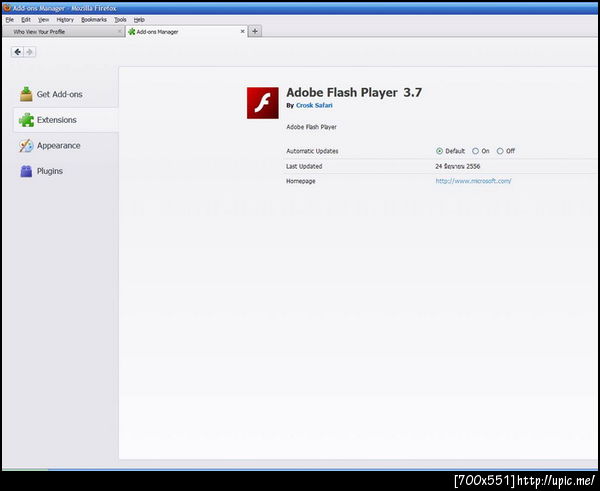Turn automatic updates On
Image resolution: width=600 pixels, height=491 pixels.
click(x=475, y=151)
